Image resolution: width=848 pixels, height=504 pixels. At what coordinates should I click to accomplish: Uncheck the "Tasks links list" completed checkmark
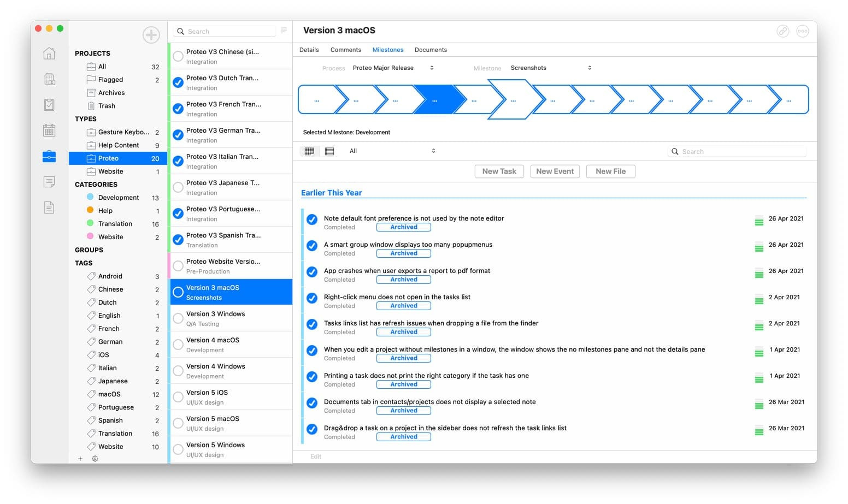(312, 324)
